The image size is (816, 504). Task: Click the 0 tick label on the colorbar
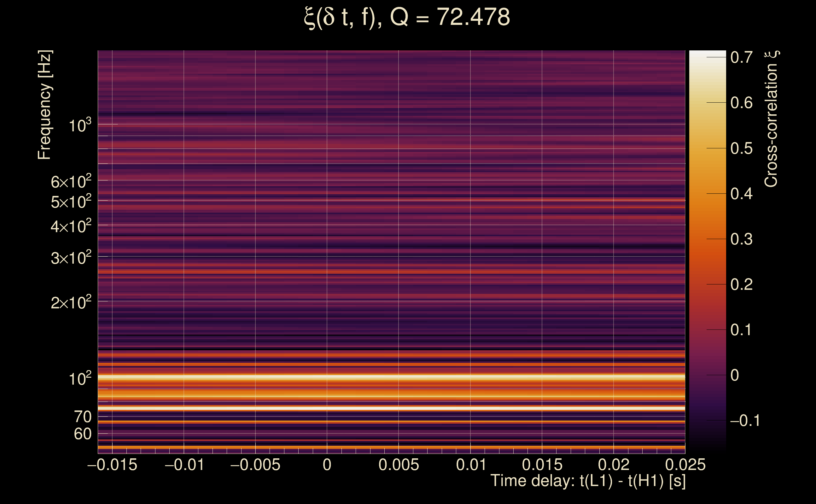[735, 375]
